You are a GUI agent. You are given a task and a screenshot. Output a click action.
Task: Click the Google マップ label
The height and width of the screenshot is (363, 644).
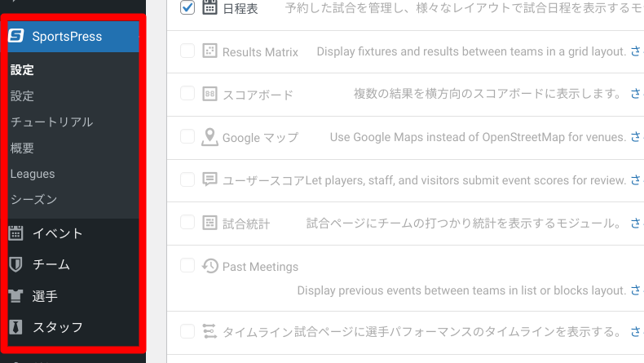(x=260, y=138)
